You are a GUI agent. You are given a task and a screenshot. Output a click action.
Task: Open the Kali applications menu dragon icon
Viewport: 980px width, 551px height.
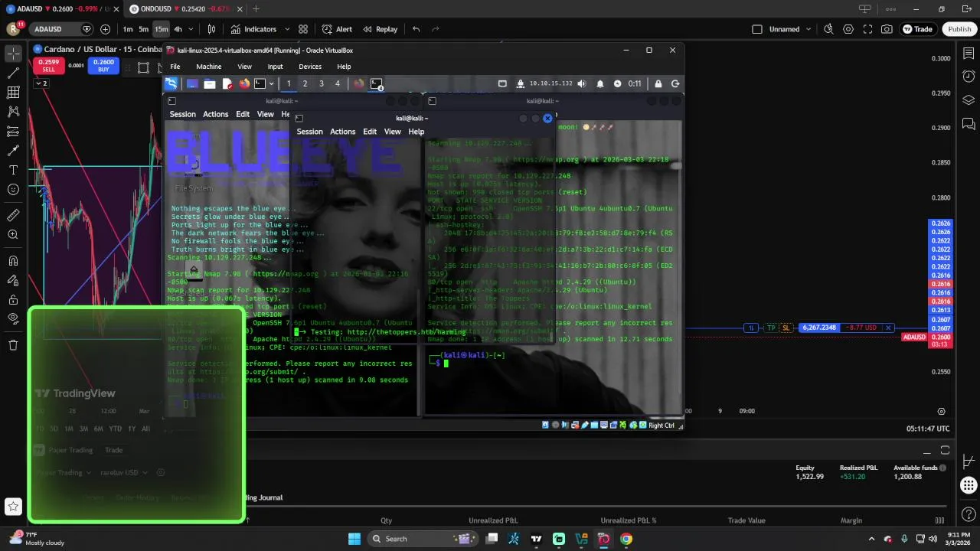171,83
